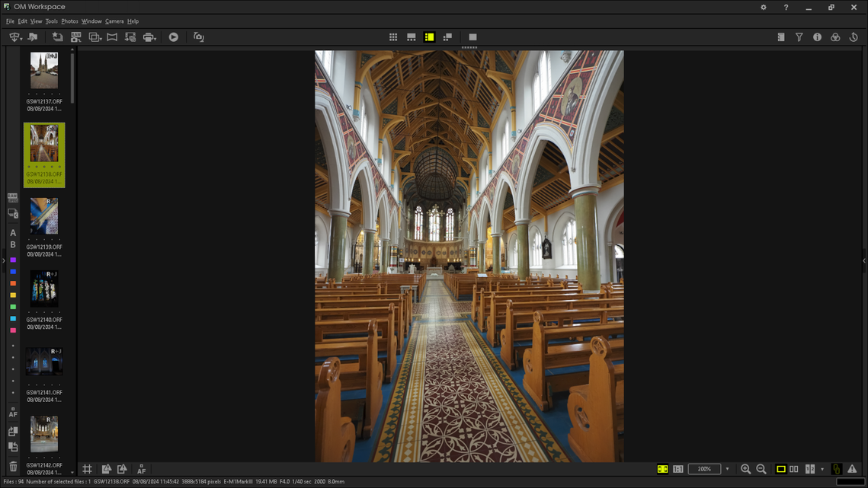Open the Camera menu
This screenshot has height=488, width=868.
114,21
